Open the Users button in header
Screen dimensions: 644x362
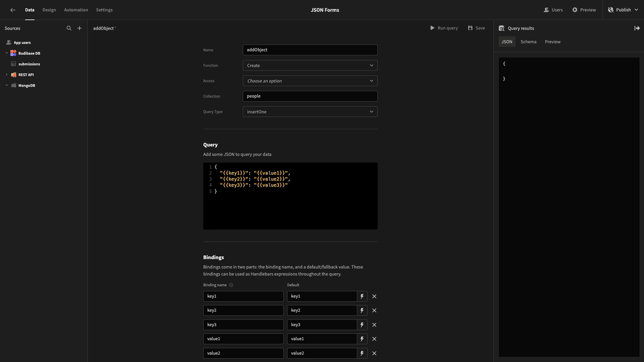coord(553,10)
